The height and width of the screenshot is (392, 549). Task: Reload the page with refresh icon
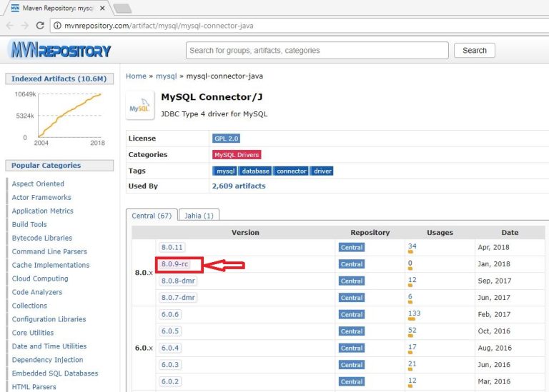(x=40, y=26)
